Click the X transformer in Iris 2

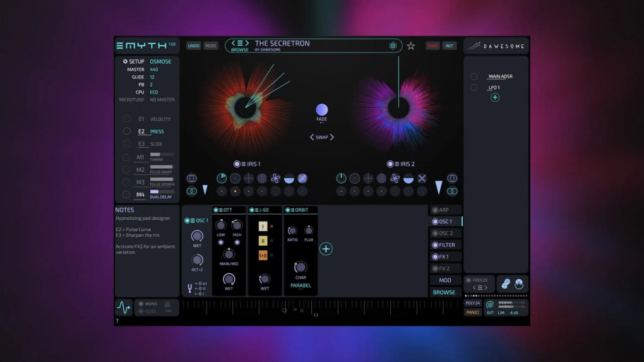click(x=422, y=178)
